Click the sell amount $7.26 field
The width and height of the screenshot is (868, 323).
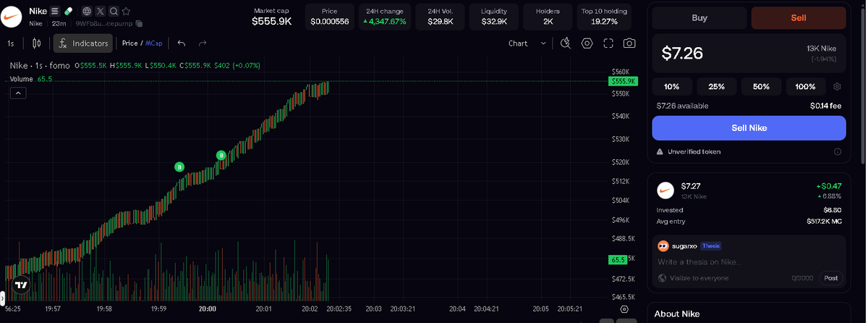(x=749, y=54)
